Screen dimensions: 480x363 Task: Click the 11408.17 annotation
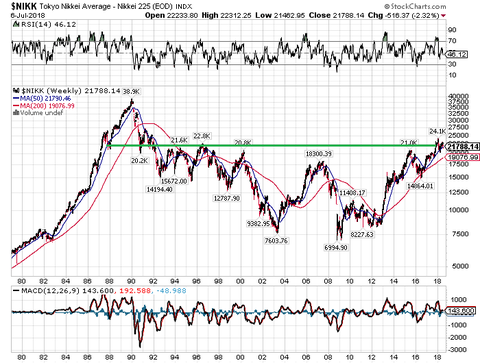(x=352, y=193)
